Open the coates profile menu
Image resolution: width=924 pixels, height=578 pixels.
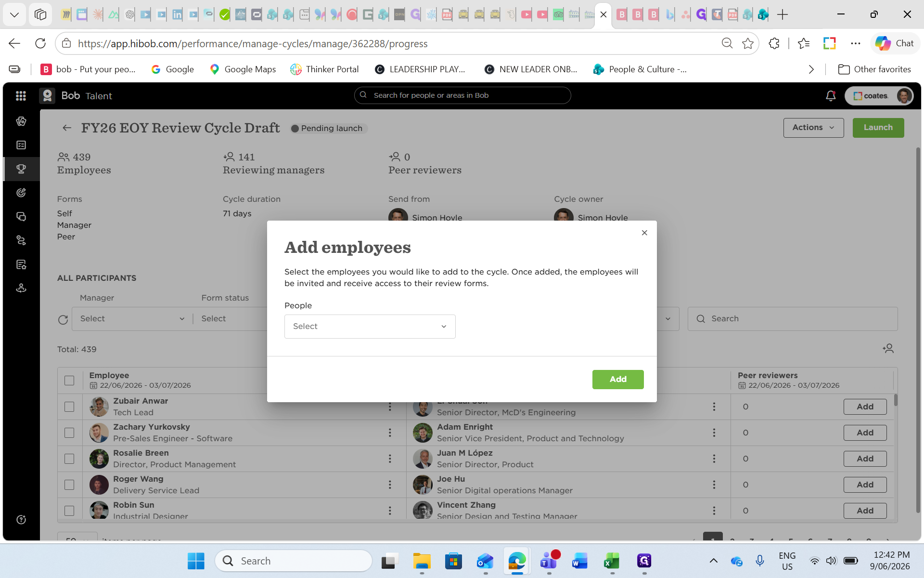point(879,96)
